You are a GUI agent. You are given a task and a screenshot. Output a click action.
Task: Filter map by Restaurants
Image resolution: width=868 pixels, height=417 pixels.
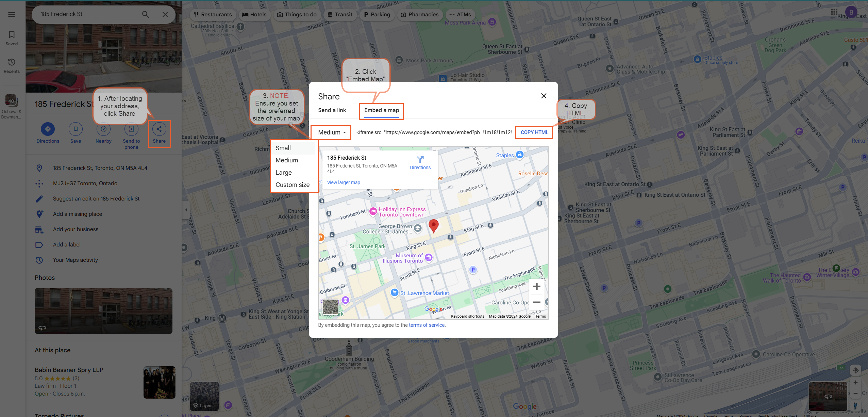(x=213, y=15)
